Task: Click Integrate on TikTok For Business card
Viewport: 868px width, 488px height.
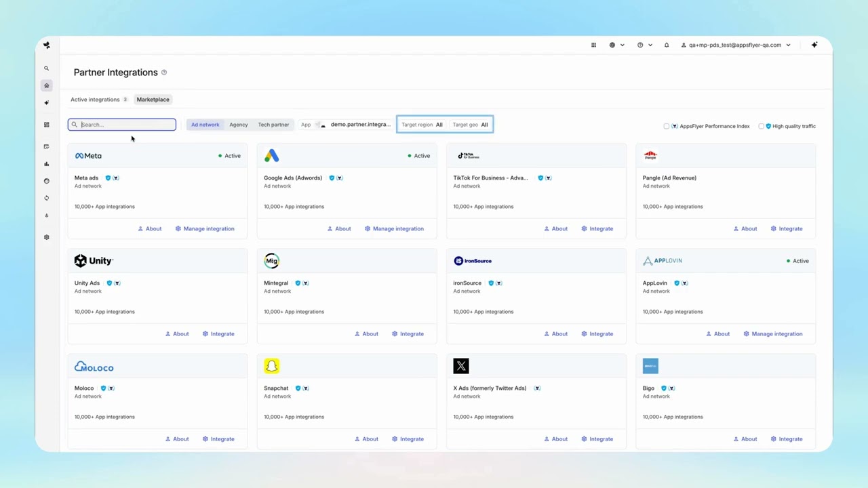Action: tap(597, 229)
